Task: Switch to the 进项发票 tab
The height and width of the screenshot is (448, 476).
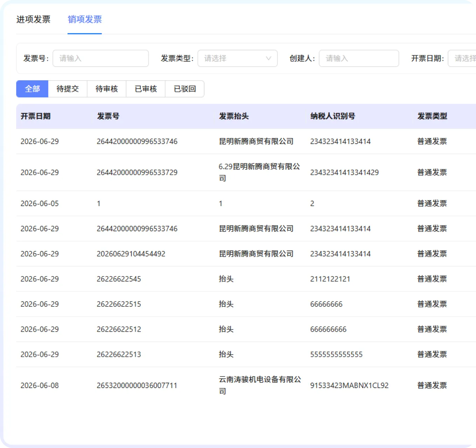Action: point(33,19)
